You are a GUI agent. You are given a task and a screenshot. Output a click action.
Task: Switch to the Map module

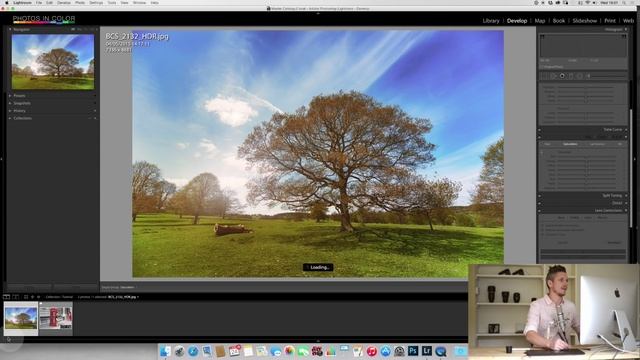tap(540, 20)
